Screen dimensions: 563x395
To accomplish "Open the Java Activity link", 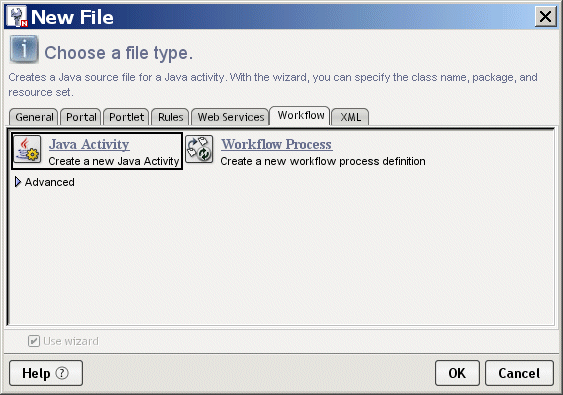I will point(89,144).
